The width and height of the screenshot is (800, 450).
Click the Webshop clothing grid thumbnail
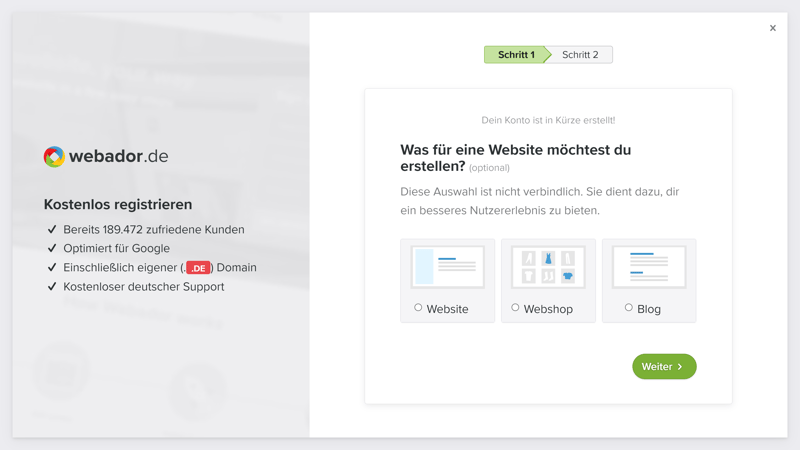(x=548, y=267)
